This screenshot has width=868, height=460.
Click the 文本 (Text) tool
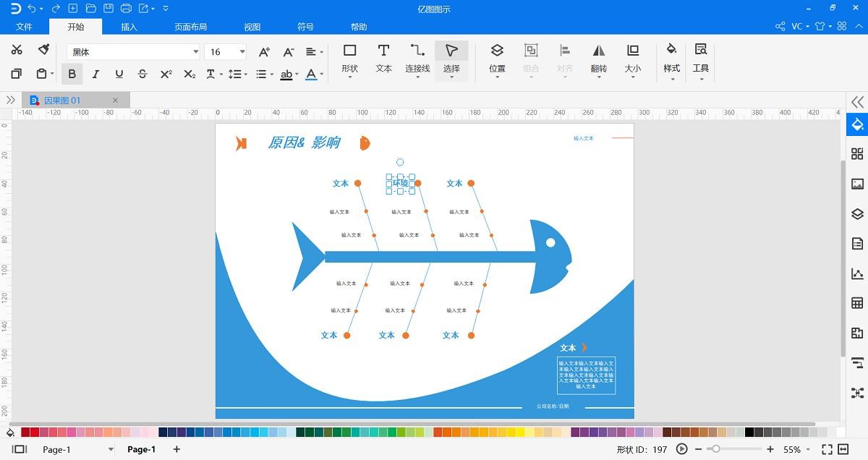(x=383, y=58)
